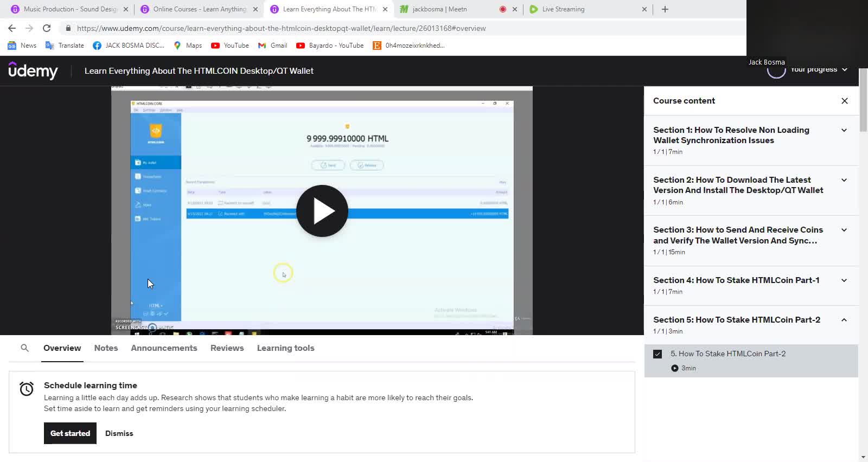Open Your progress dropdown
Viewport: 868px width, 462px height.
[x=819, y=69]
